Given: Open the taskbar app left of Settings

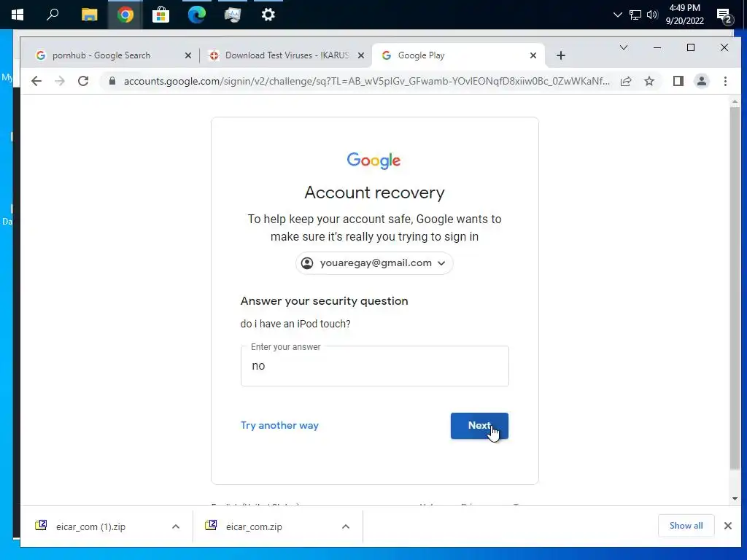Looking at the screenshot, I should click(233, 15).
